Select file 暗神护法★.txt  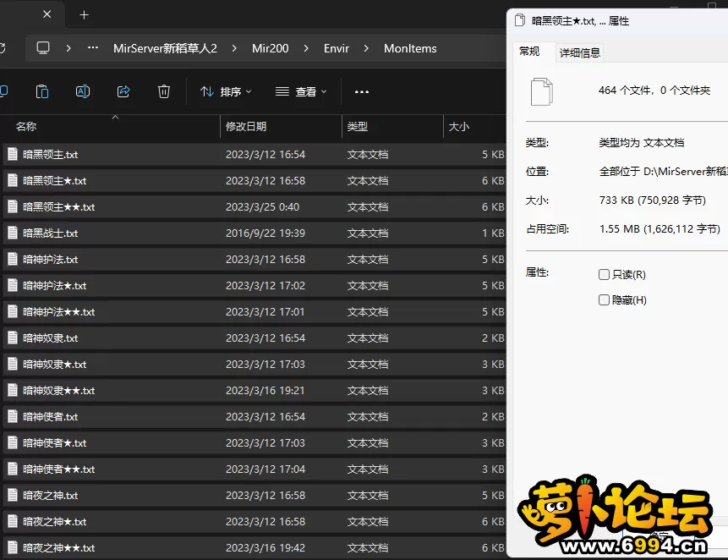point(54,286)
